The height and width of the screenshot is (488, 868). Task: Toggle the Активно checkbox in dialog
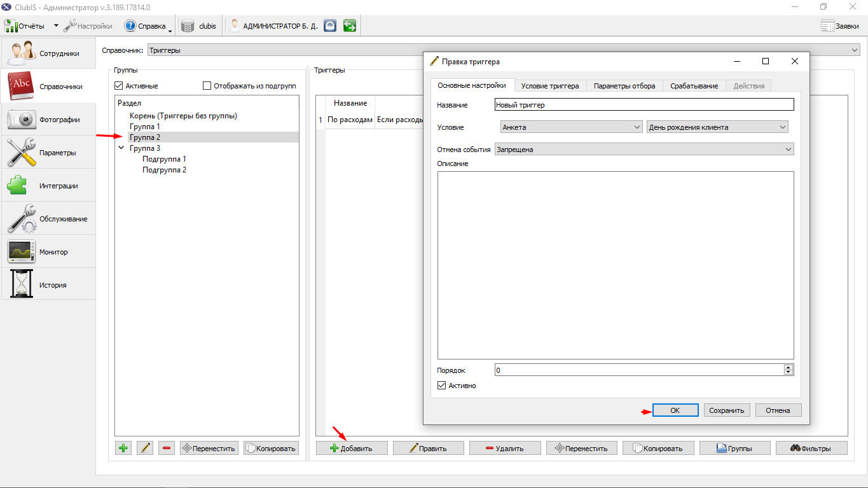442,386
